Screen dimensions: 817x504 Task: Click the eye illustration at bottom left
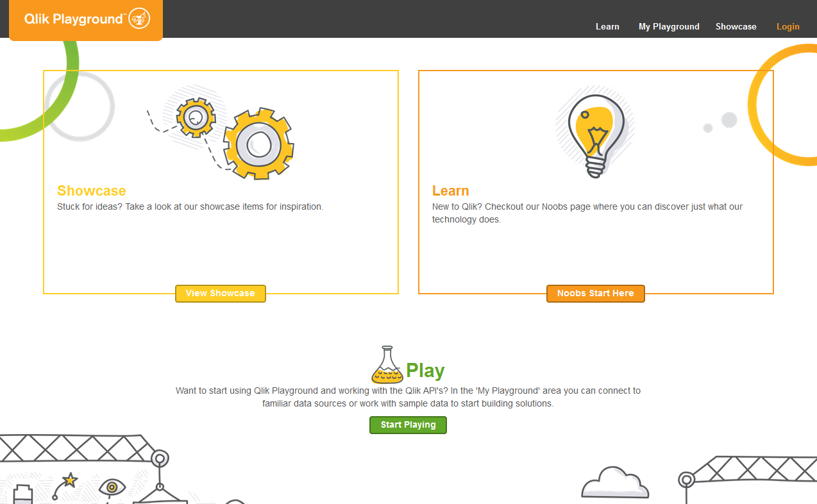pos(112,487)
